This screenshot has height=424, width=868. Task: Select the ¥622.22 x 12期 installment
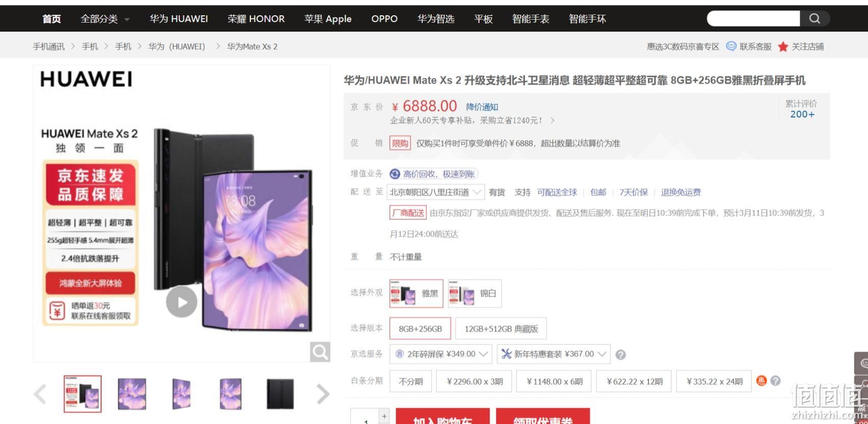point(634,381)
